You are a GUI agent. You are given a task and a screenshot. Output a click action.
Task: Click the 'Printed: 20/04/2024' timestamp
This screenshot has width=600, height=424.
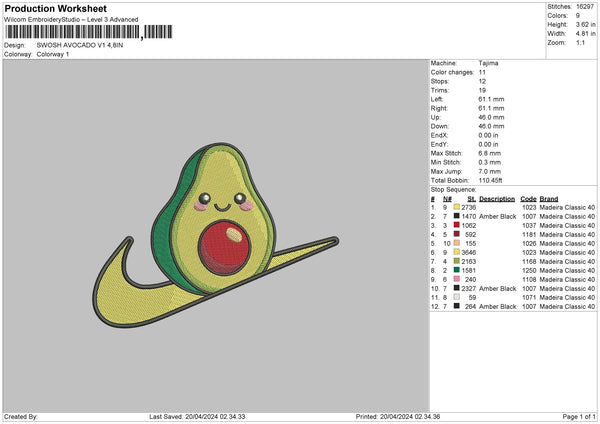pos(398,416)
